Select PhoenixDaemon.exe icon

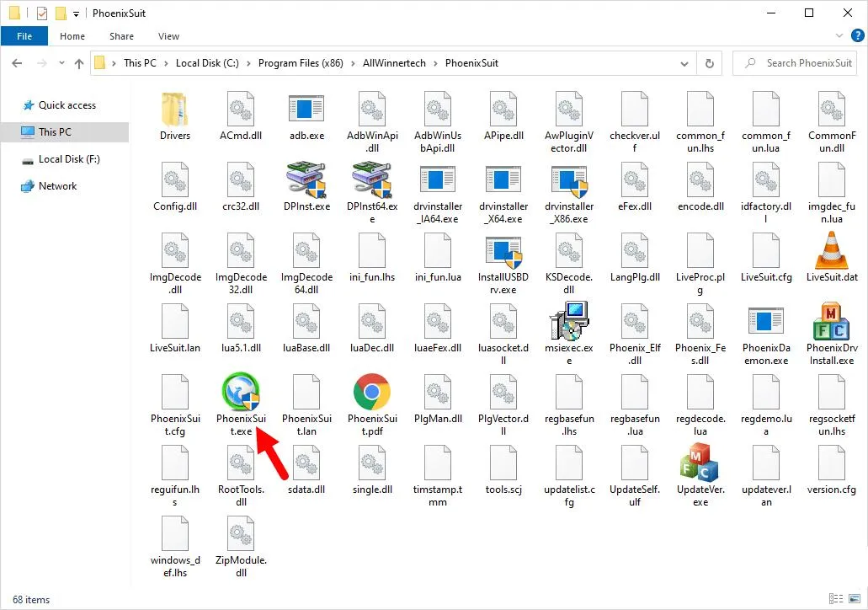pyautogui.click(x=766, y=321)
